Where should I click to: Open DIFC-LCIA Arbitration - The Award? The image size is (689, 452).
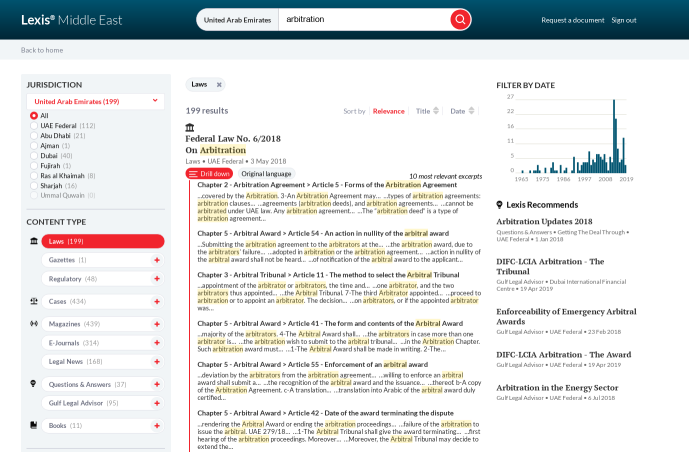(563, 354)
